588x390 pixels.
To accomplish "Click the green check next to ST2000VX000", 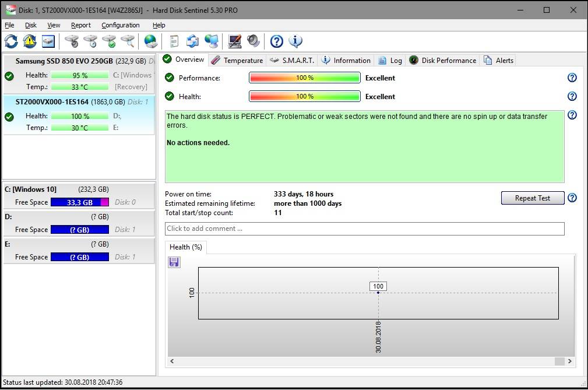I will click(9, 117).
